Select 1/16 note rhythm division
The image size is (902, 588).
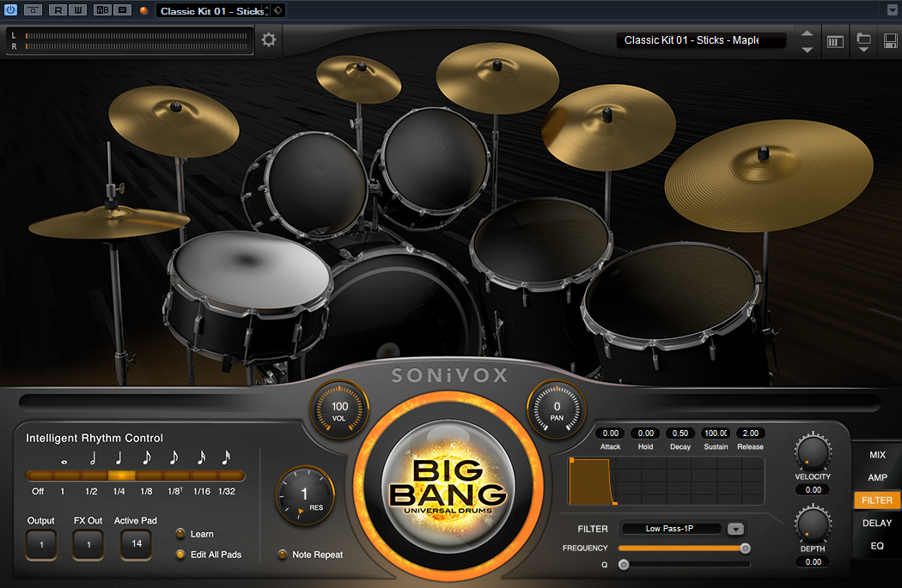point(201,492)
